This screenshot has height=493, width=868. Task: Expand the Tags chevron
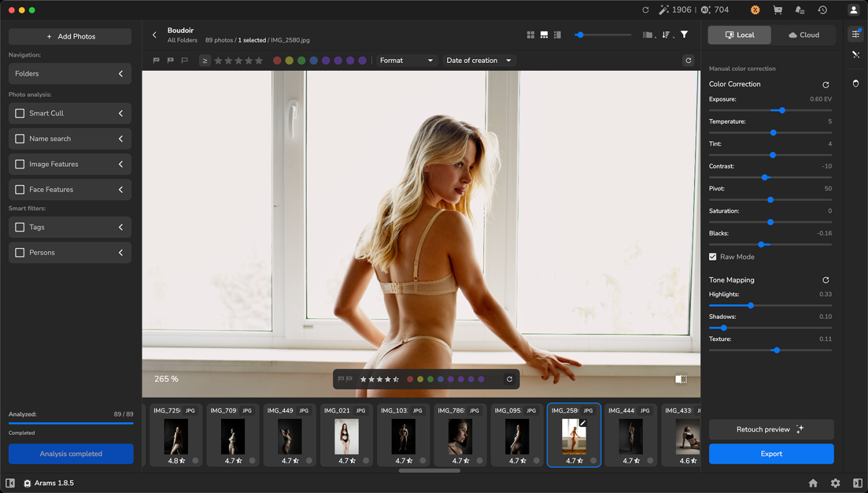pos(121,227)
